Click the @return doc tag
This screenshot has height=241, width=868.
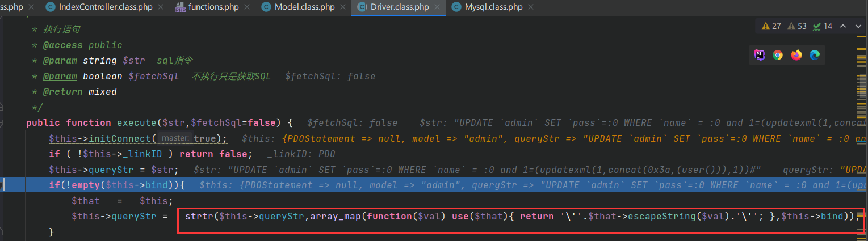pyautogui.click(x=62, y=91)
